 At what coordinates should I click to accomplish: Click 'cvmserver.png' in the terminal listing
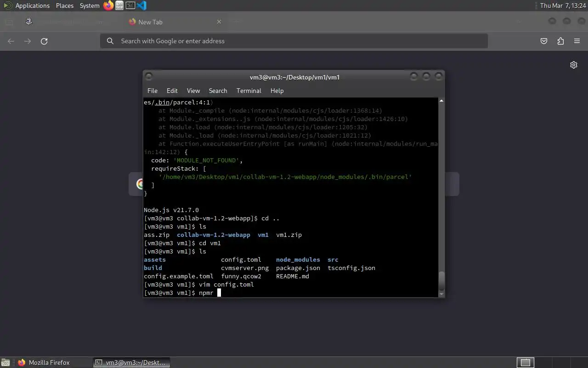[x=245, y=268]
